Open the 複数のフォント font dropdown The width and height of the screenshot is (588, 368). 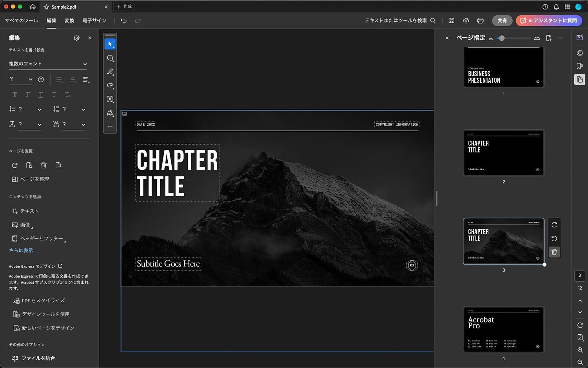click(x=48, y=64)
